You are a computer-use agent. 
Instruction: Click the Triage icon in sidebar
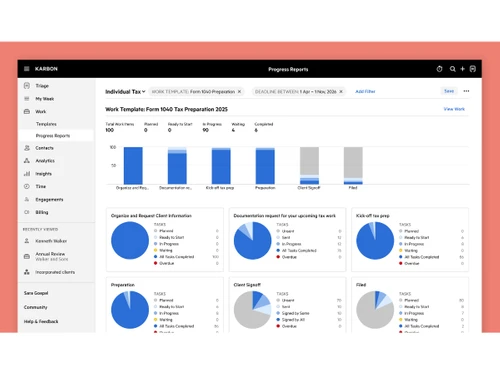pyautogui.click(x=27, y=86)
